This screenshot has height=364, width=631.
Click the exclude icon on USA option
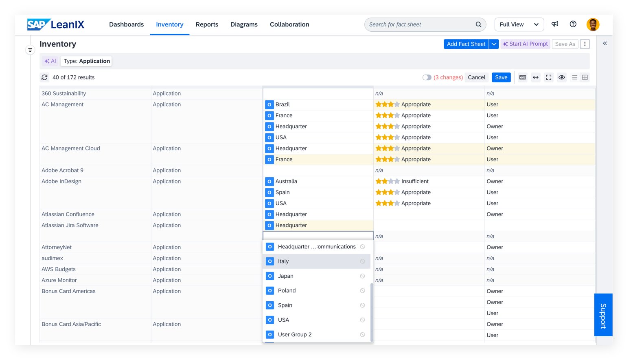click(362, 320)
